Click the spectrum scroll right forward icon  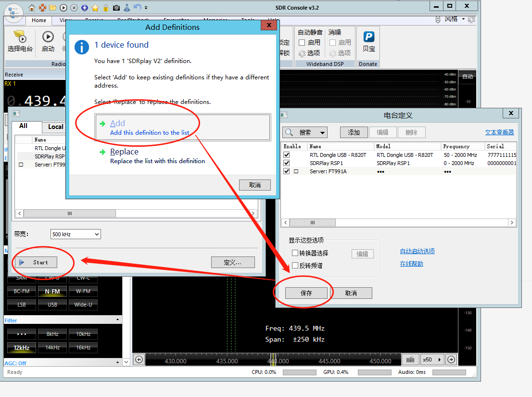point(451,359)
